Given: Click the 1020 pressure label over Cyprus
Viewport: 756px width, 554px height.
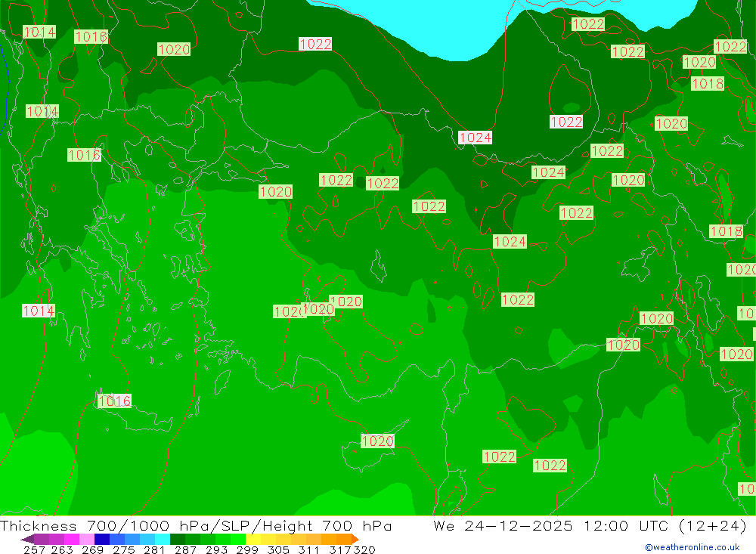Looking at the screenshot, I should tap(377, 441).
